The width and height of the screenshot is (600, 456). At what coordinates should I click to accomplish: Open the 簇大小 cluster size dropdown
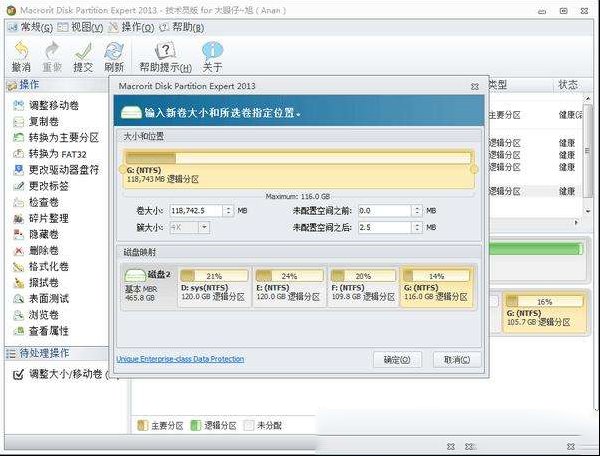tap(204, 227)
